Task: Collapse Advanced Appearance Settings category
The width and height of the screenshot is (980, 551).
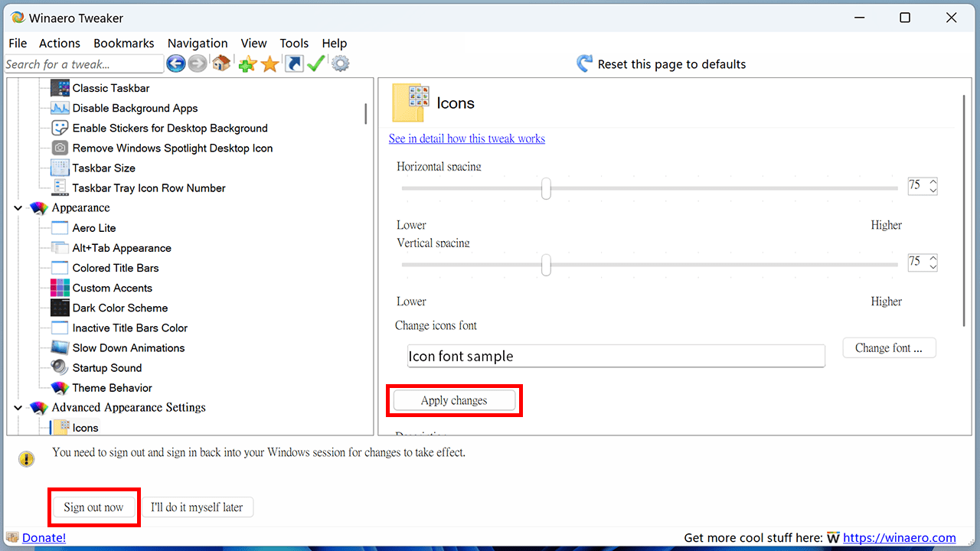Action: (18, 408)
